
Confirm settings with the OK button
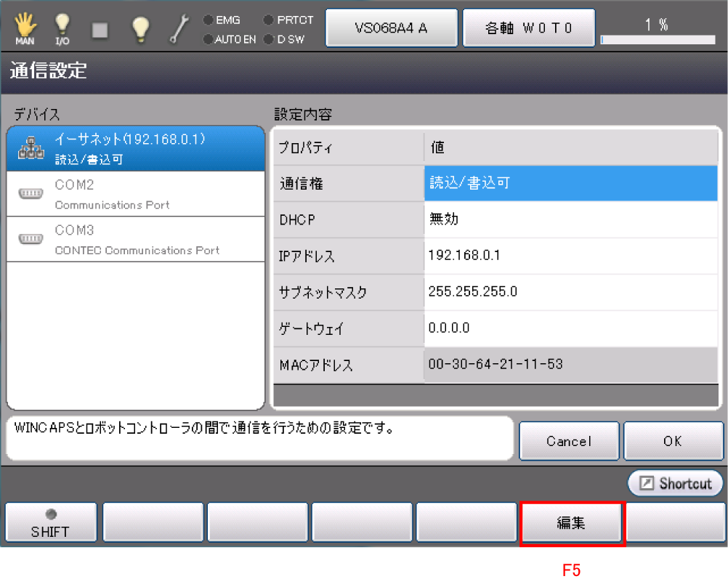[x=673, y=441]
